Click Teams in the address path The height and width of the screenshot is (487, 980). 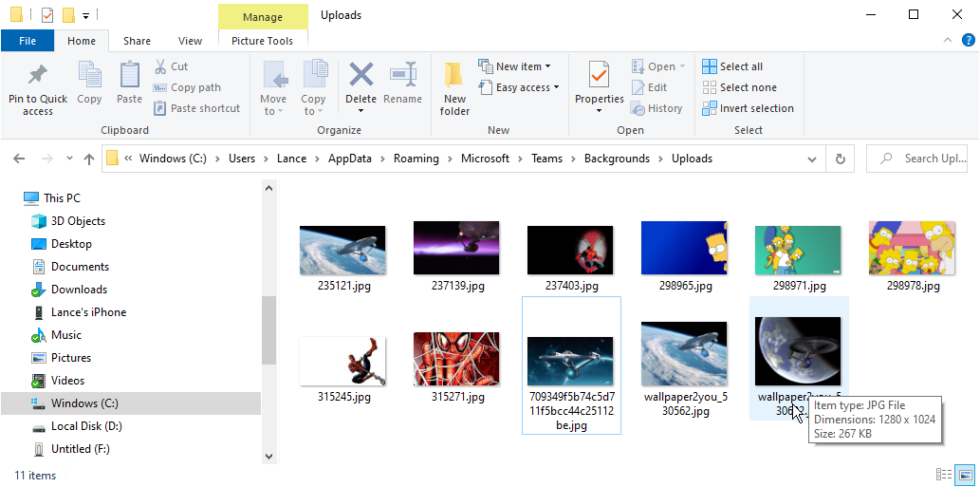[546, 159]
